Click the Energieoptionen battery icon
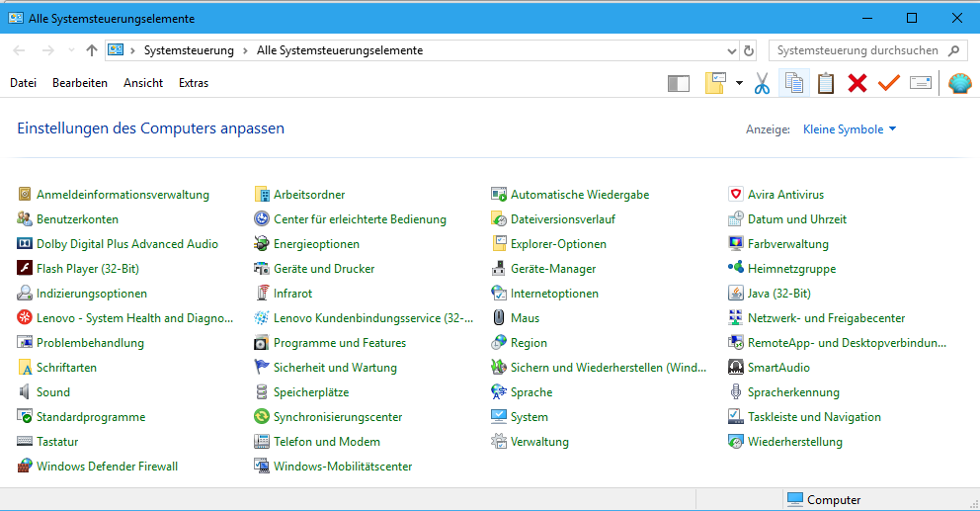Image resolution: width=980 pixels, height=511 pixels. coord(261,243)
